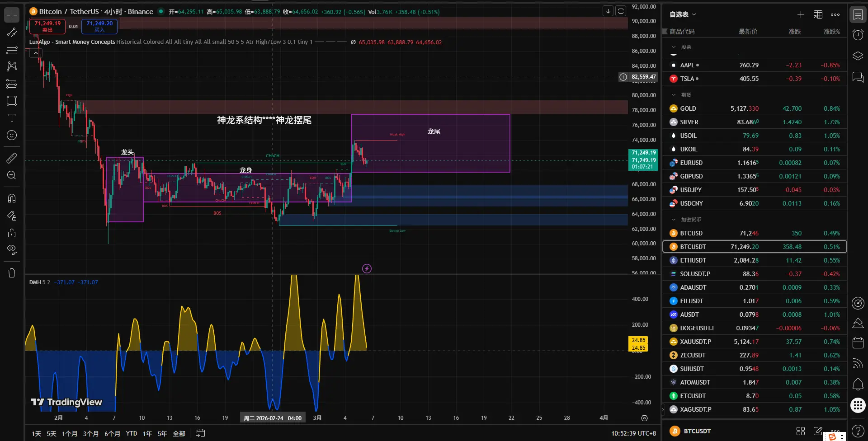Open the watchlist panel icon in right sidebar

[x=858, y=14]
